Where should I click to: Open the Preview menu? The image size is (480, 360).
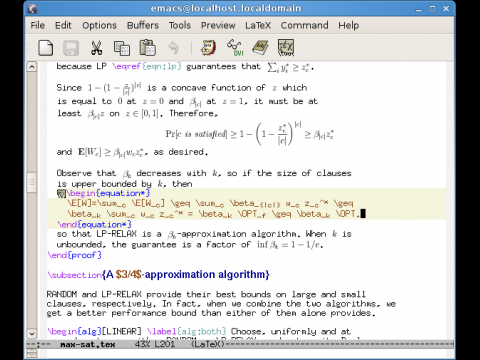click(x=218, y=25)
